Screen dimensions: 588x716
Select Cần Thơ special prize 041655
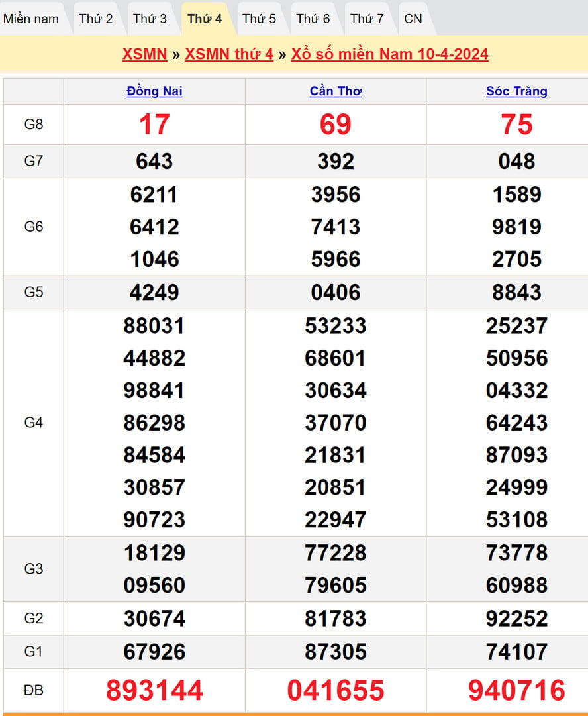[x=336, y=691]
